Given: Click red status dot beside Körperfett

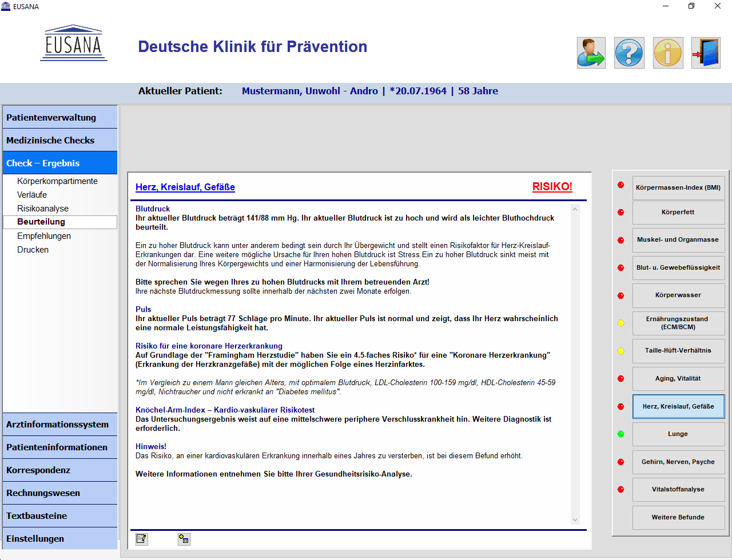Looking at the screenshot, I should click(x=620, y=213).
